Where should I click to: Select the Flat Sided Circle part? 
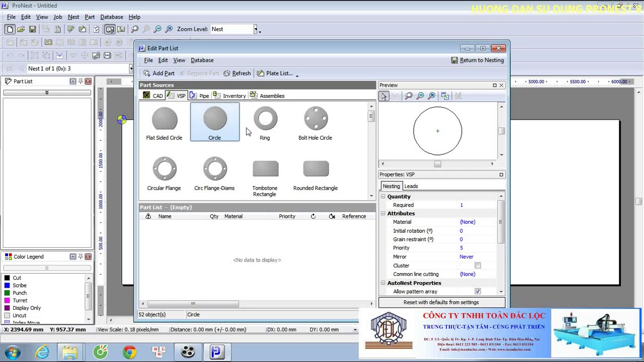click(164, 122)
